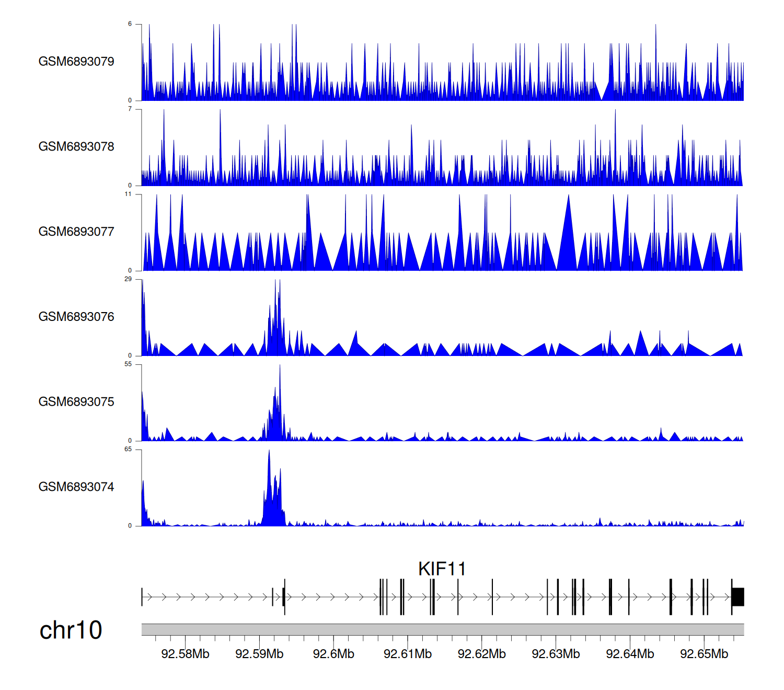Image resolution: width=784 pixels, height=690 pixels.
Task: Click the chr10 chromosome label
Action: tap(71, 630)
